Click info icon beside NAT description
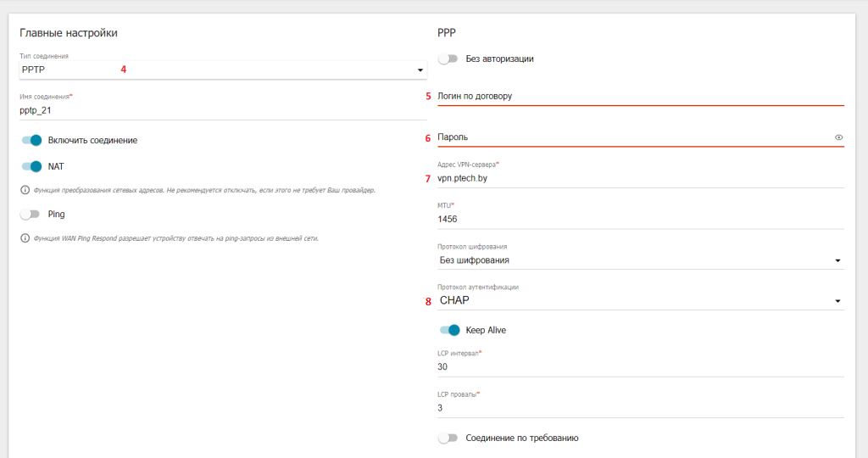This screenshot has width=868, height=458. pos(24,190)
